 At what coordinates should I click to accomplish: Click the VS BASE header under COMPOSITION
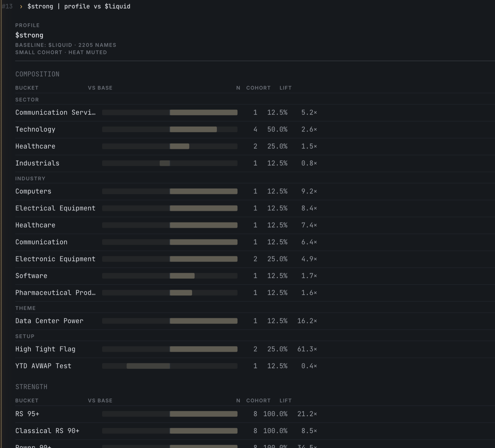(x=100, y=88)
